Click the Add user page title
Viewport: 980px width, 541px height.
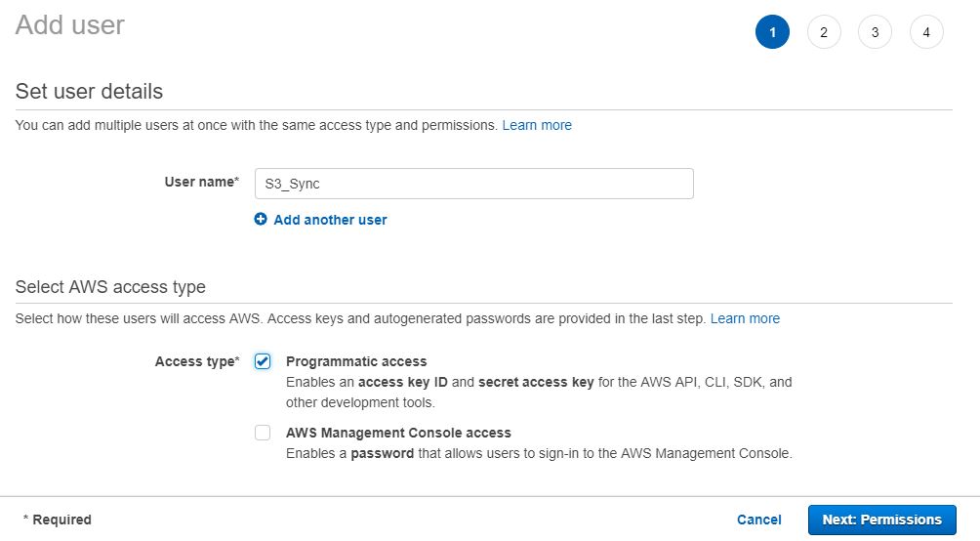(70, 24)
